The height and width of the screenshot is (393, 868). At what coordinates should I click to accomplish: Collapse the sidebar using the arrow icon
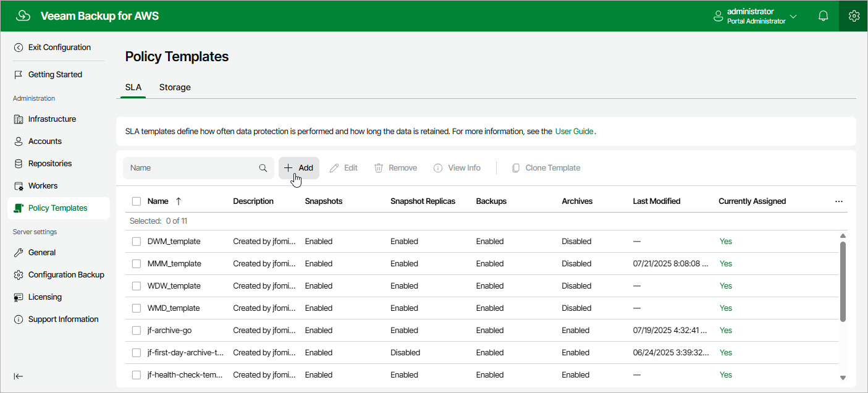click(19, 376)
